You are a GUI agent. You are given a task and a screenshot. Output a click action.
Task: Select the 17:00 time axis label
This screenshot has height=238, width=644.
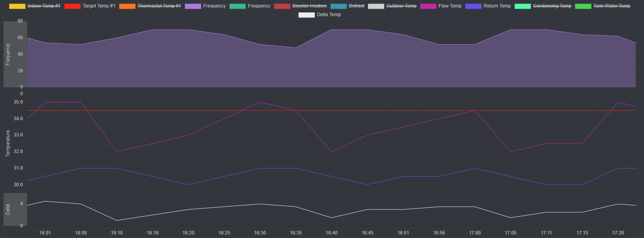pyautogui.click(x=475, y=233)
